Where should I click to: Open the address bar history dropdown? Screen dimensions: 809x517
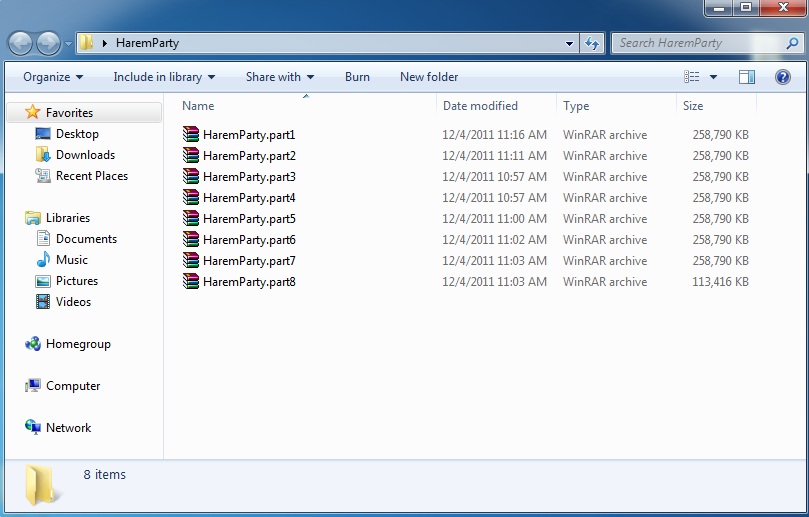click(569, 43)
